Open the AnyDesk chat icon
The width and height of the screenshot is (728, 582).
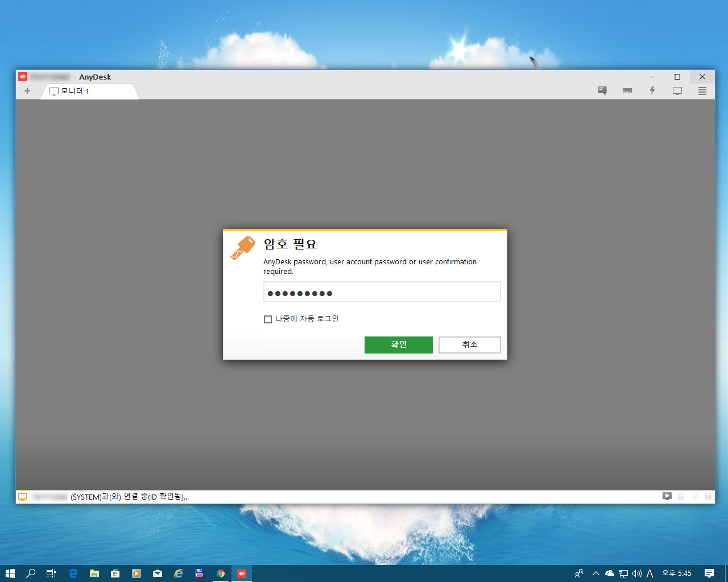602,91
